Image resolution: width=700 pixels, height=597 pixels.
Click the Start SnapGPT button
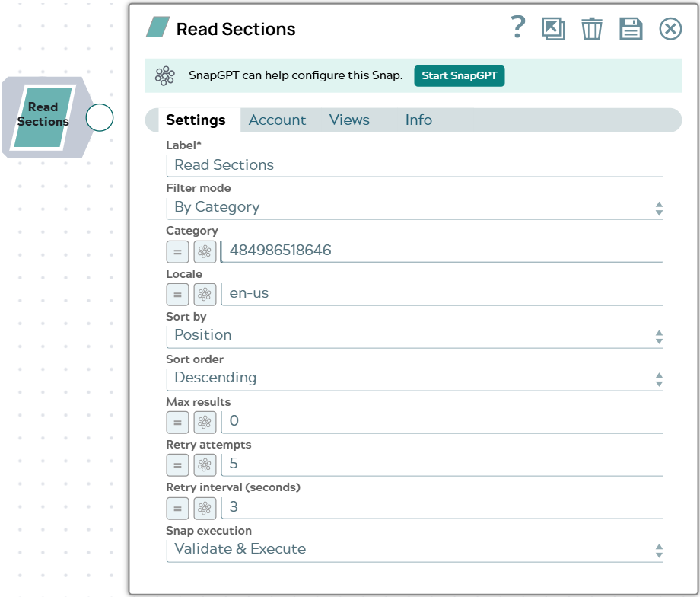click(460, 75)
